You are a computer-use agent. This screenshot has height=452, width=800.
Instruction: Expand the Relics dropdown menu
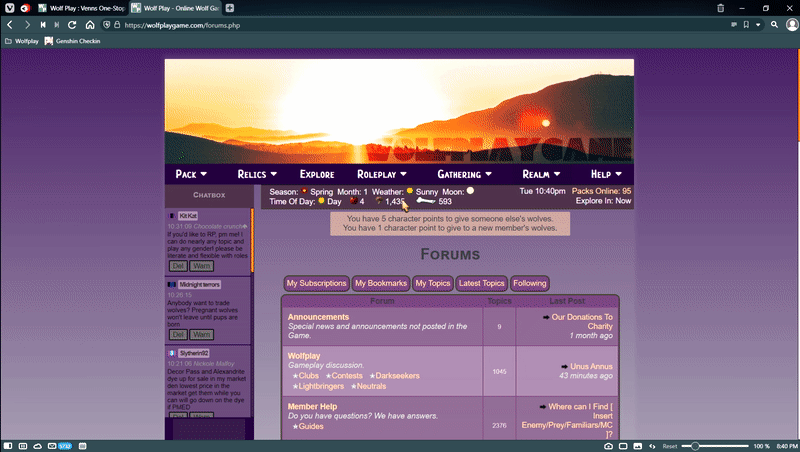tap(257, 174)
